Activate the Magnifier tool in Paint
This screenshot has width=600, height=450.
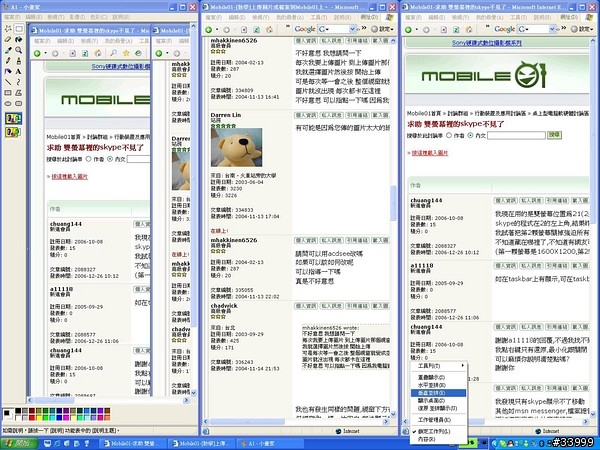coord(18,50)
